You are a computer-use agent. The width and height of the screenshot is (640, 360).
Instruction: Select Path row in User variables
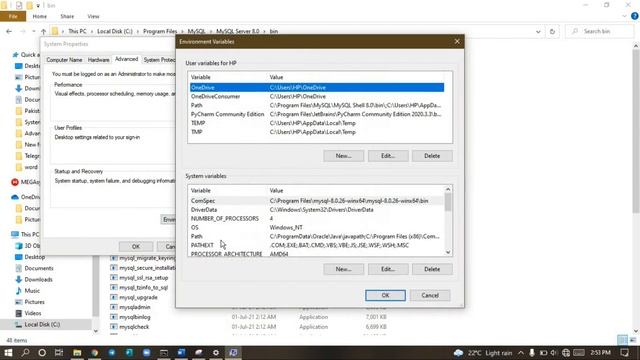pyautogui.click(x=317, y=105)
